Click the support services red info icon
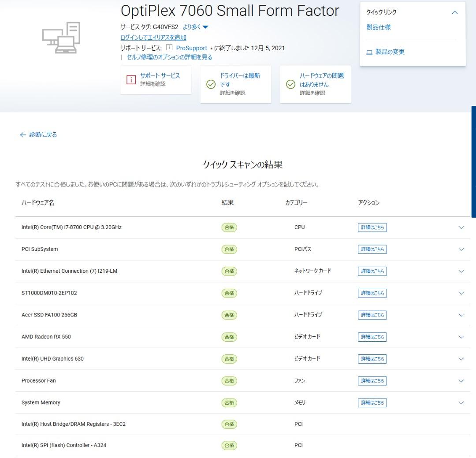Image resolution: width=476 pixels, height=458 pixels. (x=131, y=80)
